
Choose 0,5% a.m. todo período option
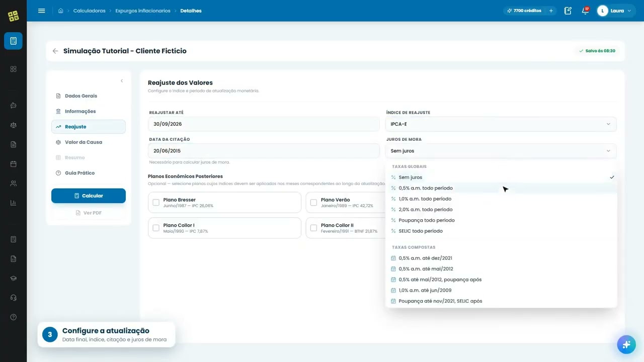click(x=501, y=188)
